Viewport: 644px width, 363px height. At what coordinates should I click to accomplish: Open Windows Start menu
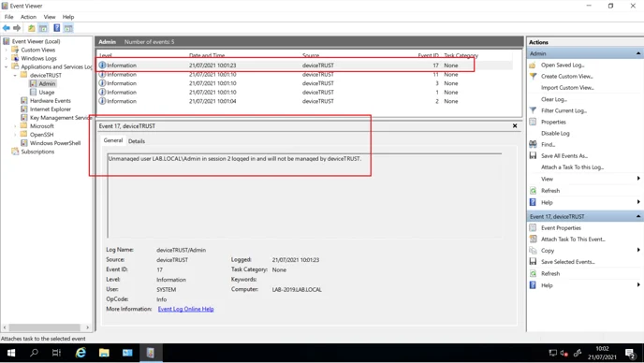tap(11, 353)
